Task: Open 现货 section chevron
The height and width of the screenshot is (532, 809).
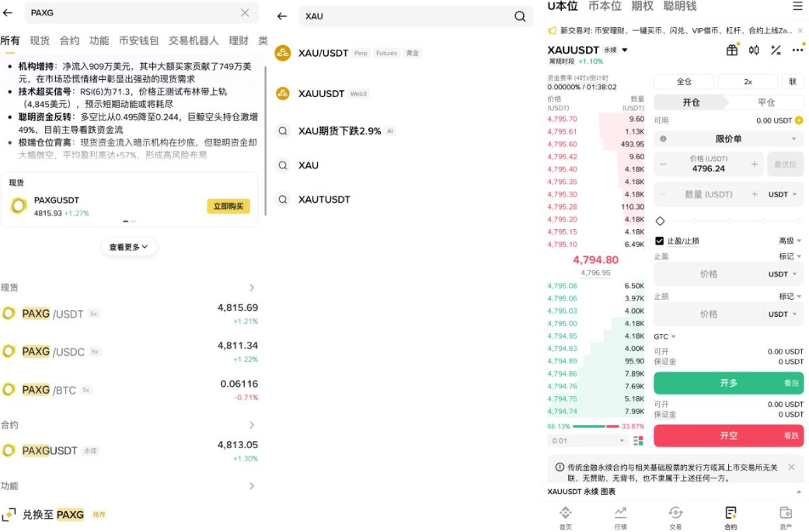Action: click(x=252, y=287)
